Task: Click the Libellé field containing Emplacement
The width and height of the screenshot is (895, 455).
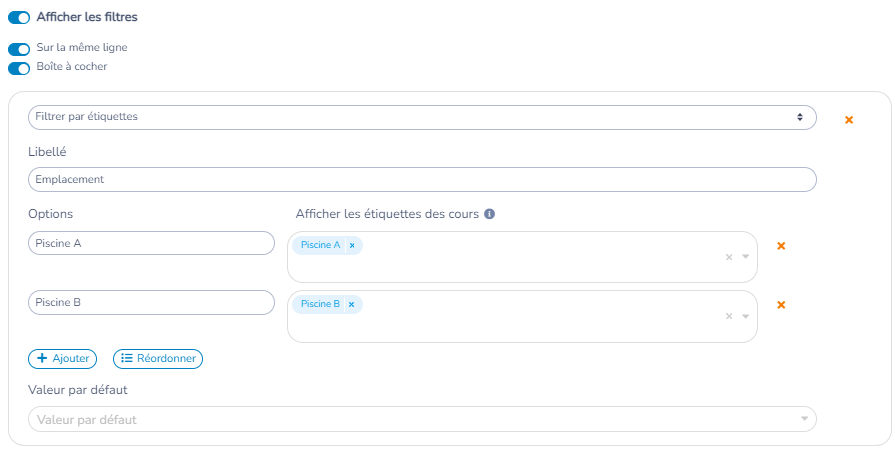Action: coord(422,179)
